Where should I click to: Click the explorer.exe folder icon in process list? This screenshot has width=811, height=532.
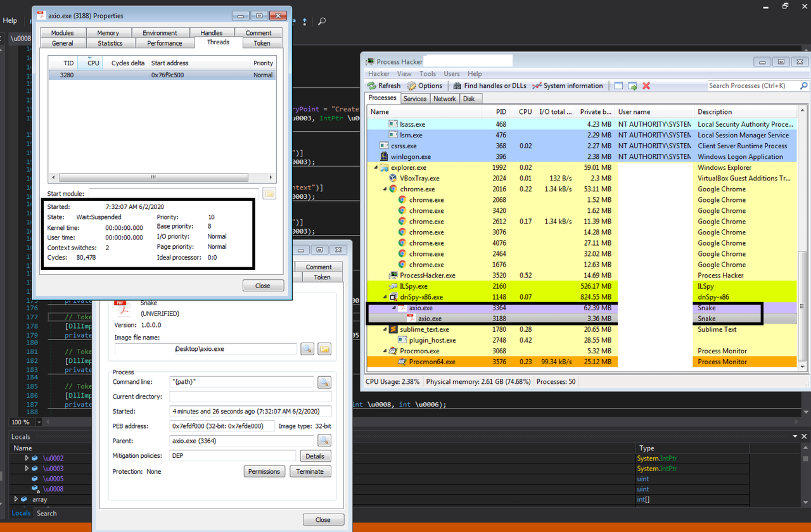(383, 168)
